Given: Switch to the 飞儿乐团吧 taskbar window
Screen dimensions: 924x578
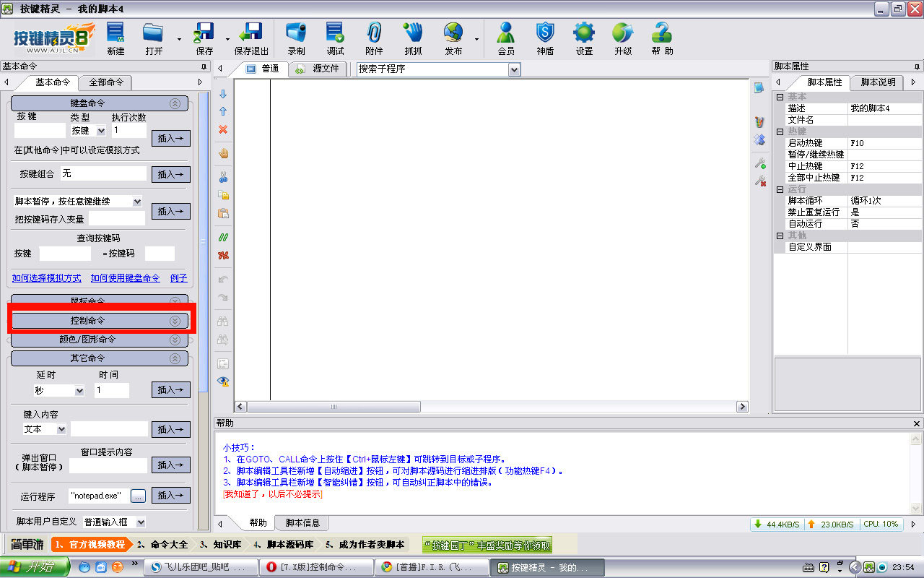Looking at the screenshot, I should [201, 567].
